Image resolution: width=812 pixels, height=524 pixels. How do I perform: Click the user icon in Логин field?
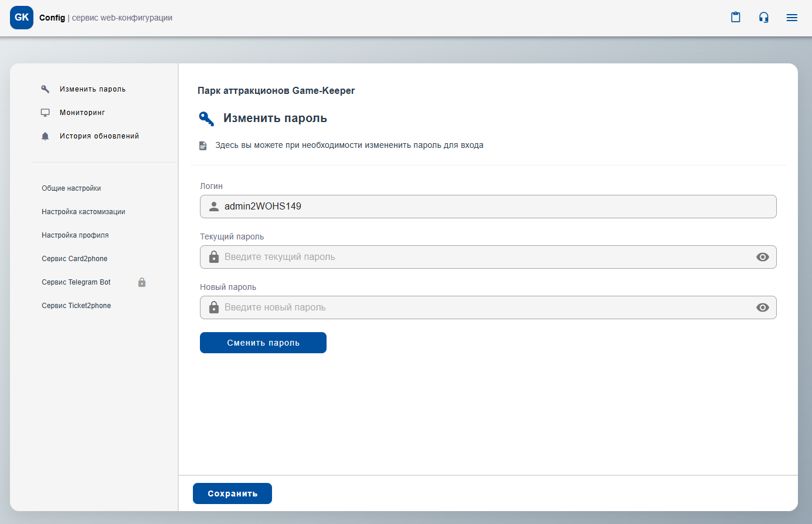tap(214, 207)
